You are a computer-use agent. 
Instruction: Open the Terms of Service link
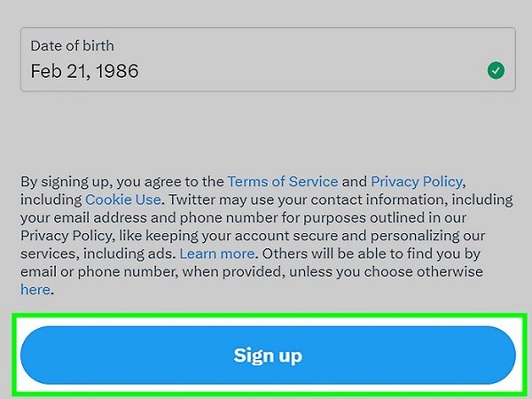(x=283, y=181)
